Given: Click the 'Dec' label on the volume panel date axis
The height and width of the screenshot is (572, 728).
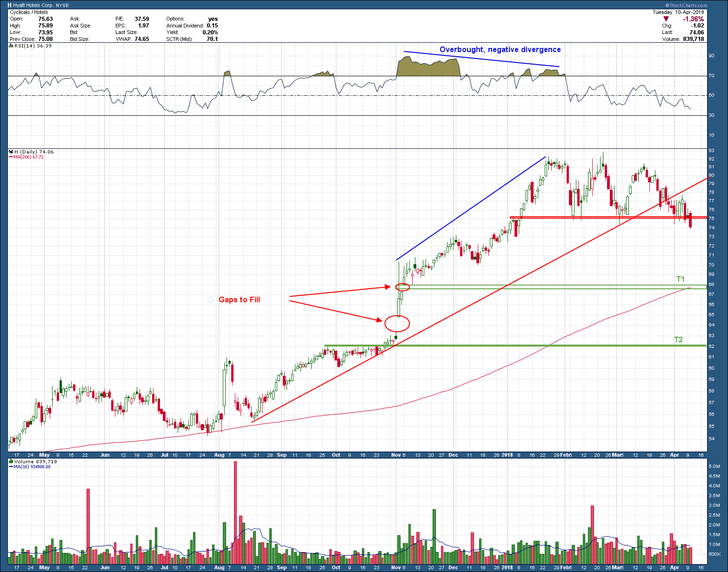Looking at the screenshot, I should click(x=454, y=567).
